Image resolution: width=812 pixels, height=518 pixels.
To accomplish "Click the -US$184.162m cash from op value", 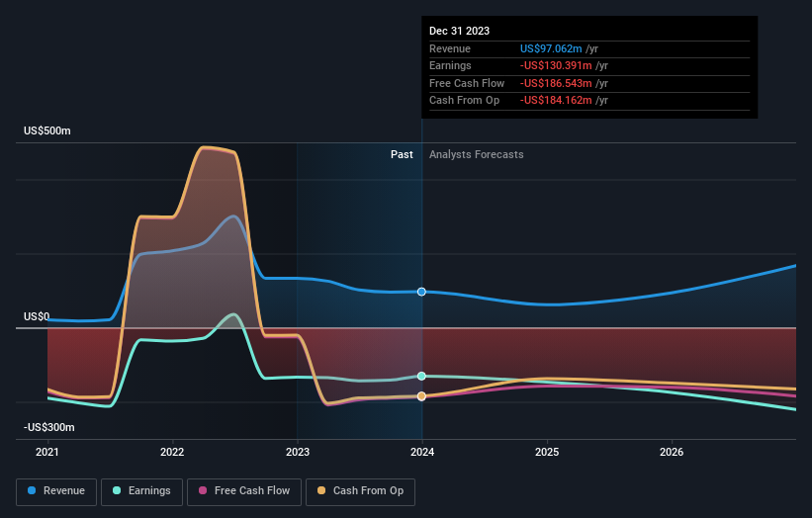I will pos(556,101).
